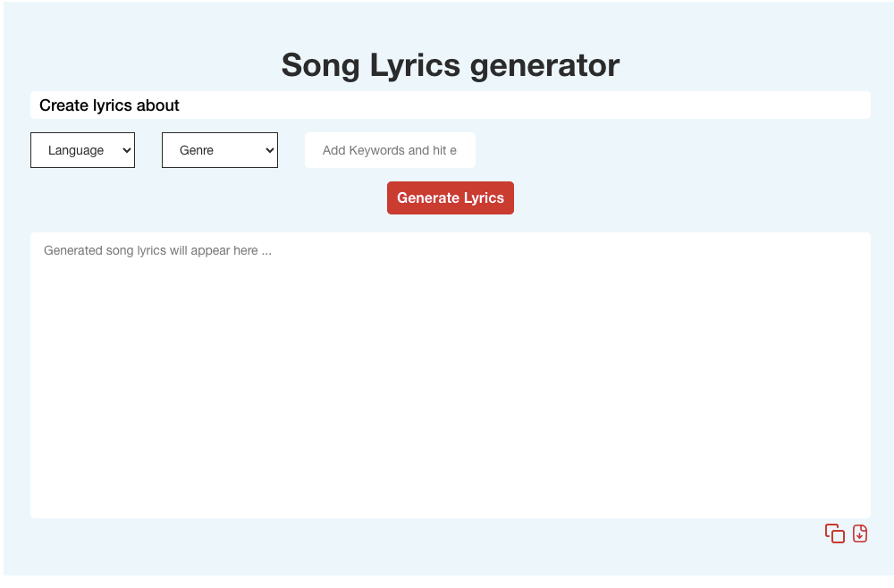Focus the 'Create lyrics about' input field
894x588 pixels.
[x=451, y=105]
